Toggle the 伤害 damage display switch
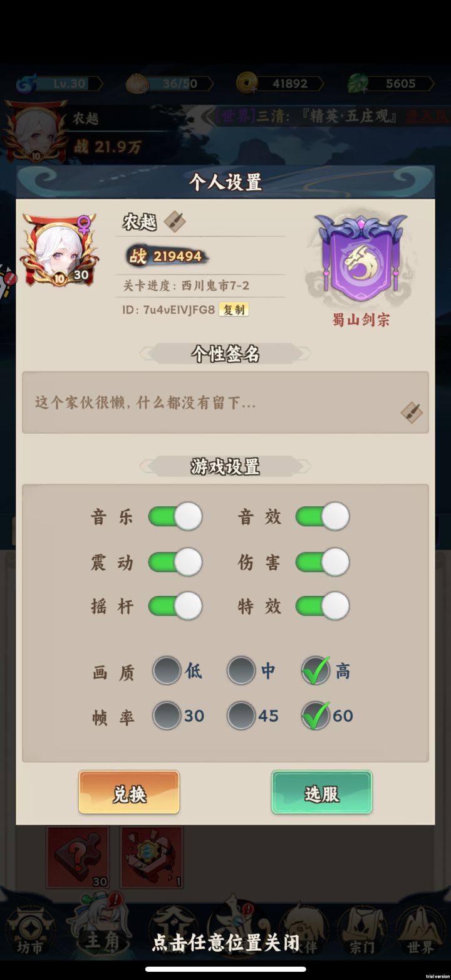Image resolution: width=451 pixels, height=980 pixels. click(323, 562)
